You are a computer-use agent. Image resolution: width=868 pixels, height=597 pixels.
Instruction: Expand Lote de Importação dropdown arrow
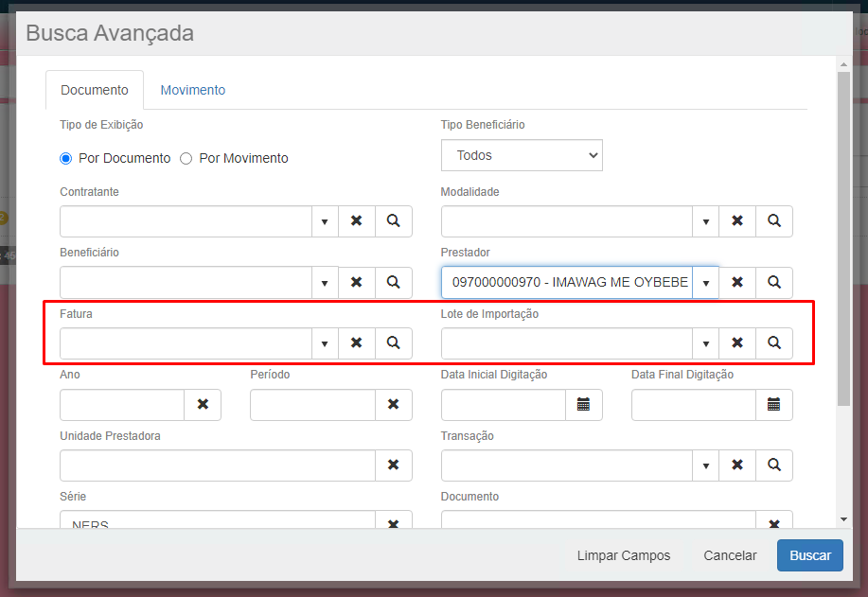tap(706, 343)
